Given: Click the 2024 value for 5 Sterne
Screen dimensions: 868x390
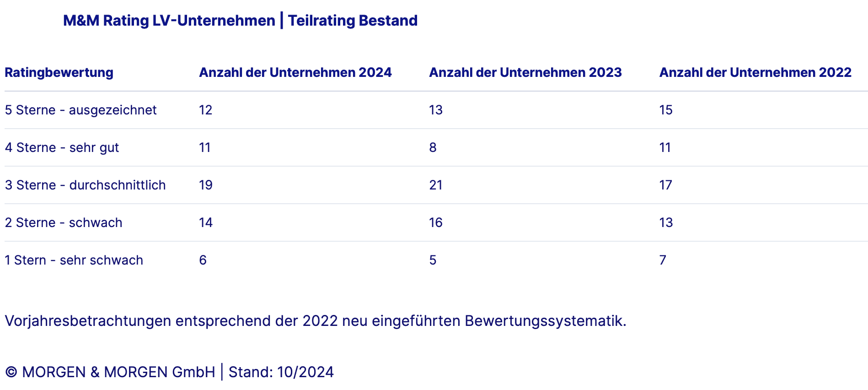Looking at the screenshot, I should [206, 110].
